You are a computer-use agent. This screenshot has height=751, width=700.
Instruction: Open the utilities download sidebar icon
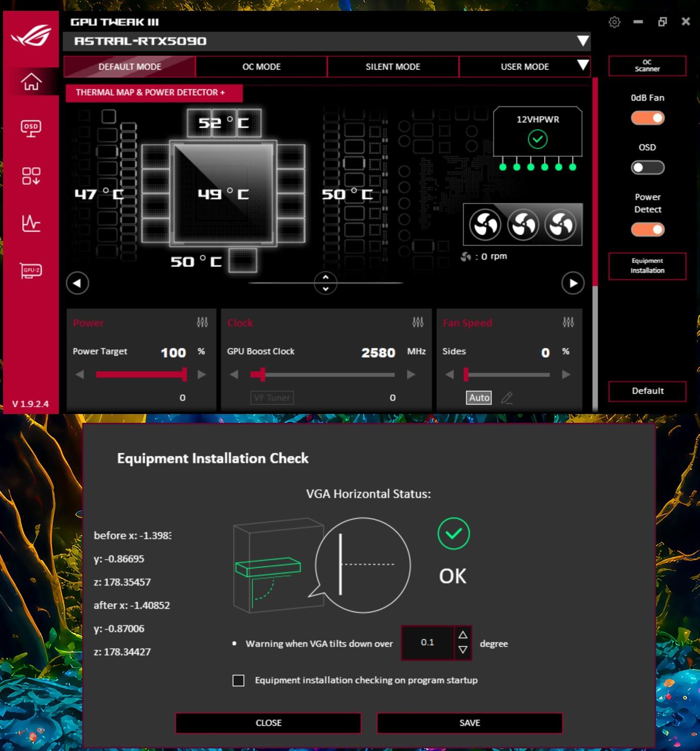pos(31,176)
